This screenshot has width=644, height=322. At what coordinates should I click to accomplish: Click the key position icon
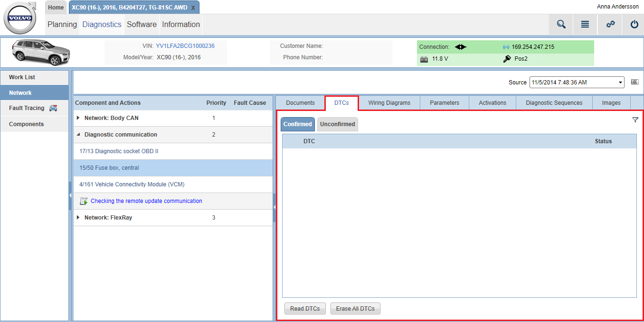[x=507, y=59]
